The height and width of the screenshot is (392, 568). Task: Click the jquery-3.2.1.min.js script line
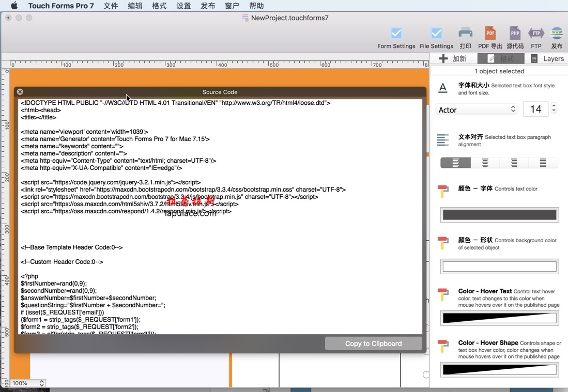(111, 182)
